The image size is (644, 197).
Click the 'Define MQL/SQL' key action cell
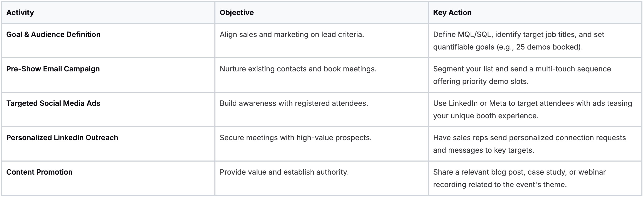535,41
